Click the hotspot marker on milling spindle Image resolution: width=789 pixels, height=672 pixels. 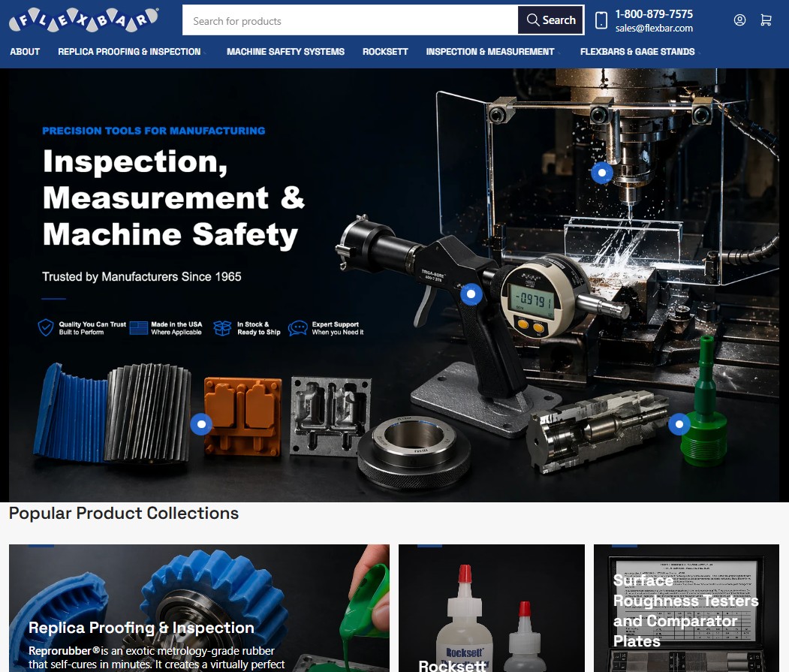click(x=602, y=173)
